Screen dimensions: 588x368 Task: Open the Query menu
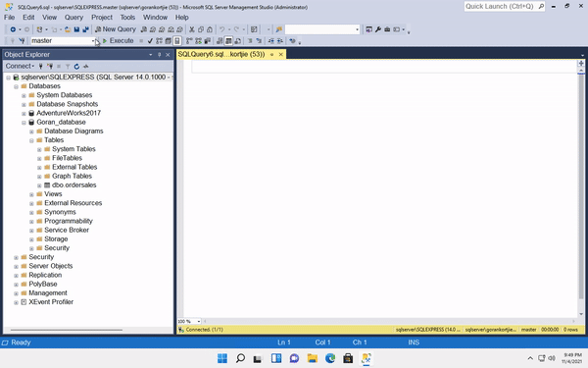73,18
